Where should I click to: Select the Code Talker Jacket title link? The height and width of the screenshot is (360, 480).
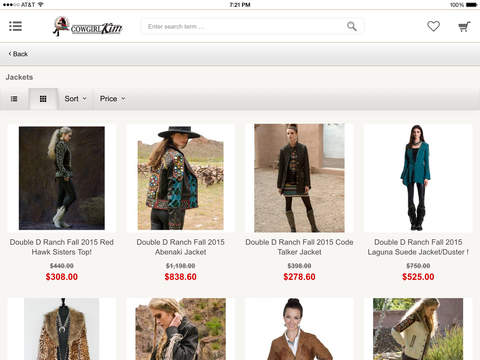[299, 247]
